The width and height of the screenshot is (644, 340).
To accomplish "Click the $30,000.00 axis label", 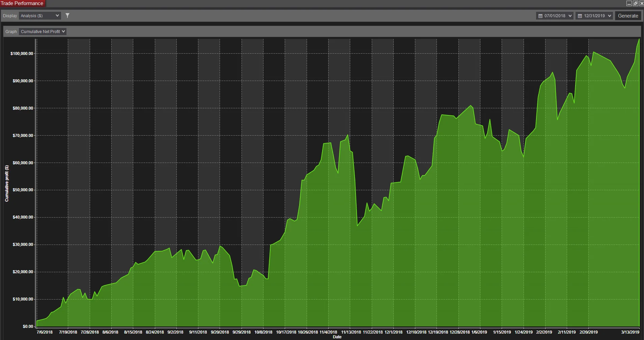I will (23, 245).
